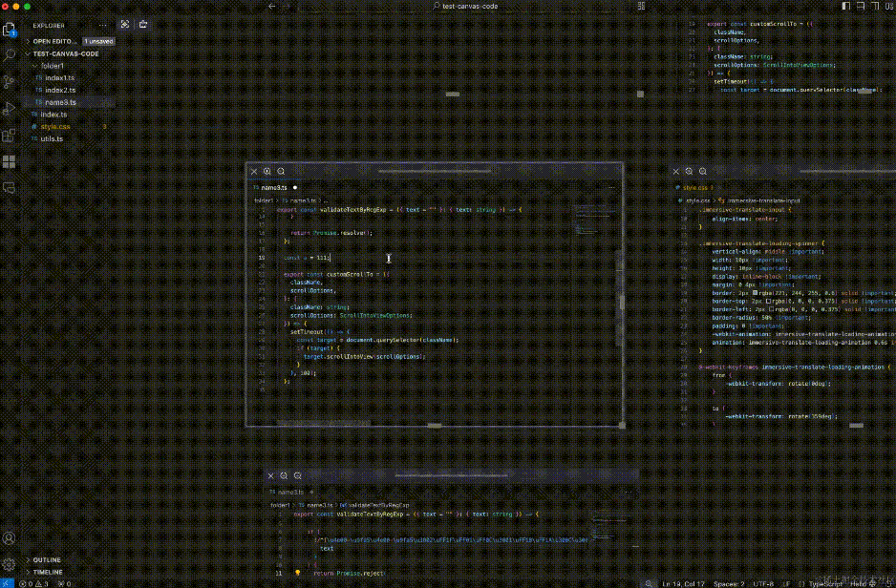Zoom out the bottom name3.ts canvas window

pyautogui.click(x=298, y=475)
